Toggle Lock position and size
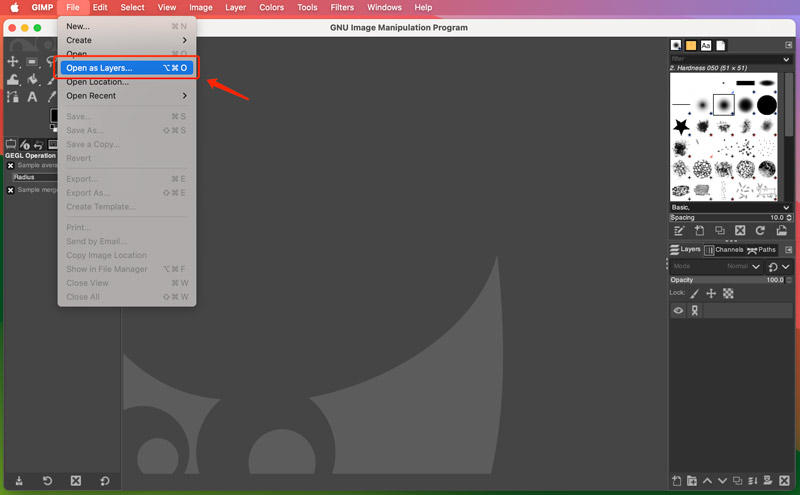Screen dimensions: 800x495 (711, 293)
